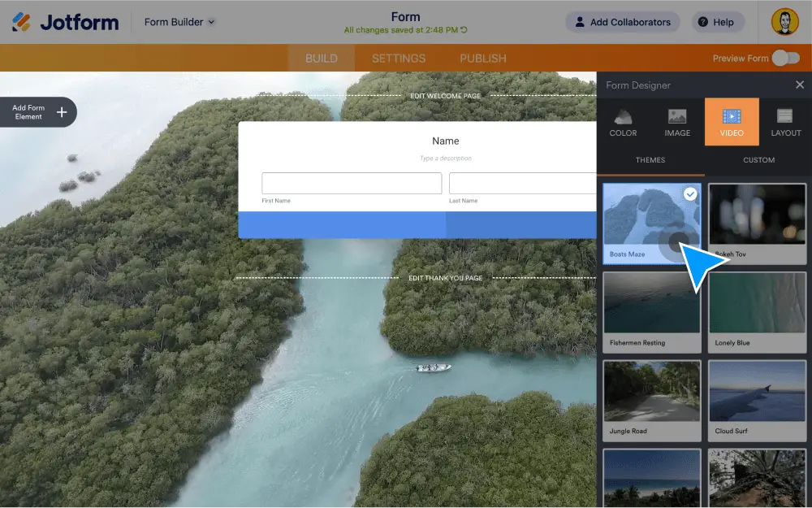Switch to the SETTINGS tab
This screenshot has width=812, height=508.
point(398,58)
